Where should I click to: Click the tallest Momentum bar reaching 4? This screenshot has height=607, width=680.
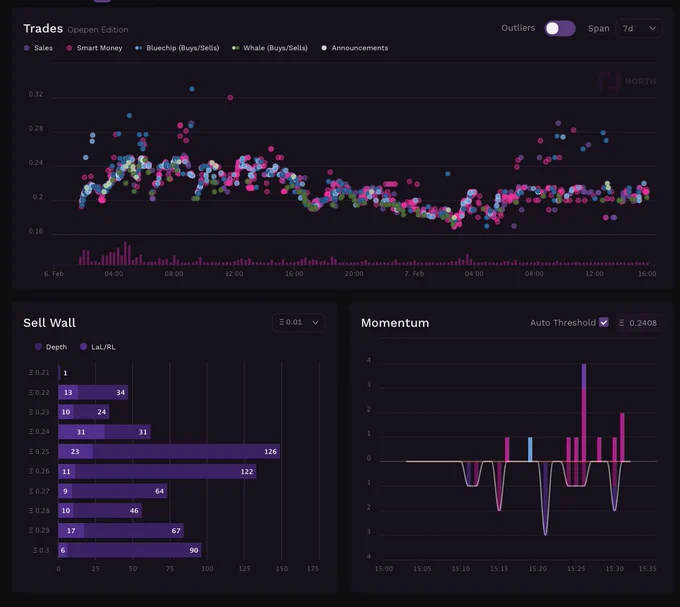[x=584, y=412]
